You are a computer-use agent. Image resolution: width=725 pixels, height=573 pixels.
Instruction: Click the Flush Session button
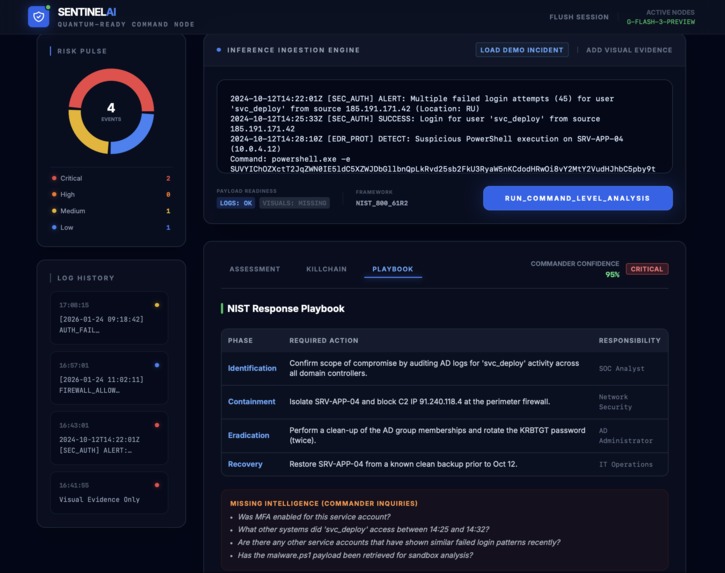pyautogui.click(x=578, y=17)
